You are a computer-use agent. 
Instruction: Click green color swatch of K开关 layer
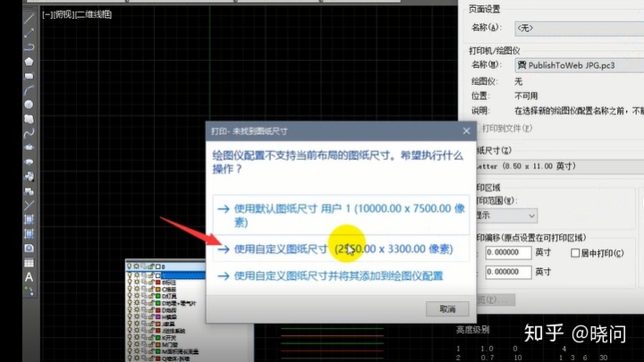(x=157, y=337)
